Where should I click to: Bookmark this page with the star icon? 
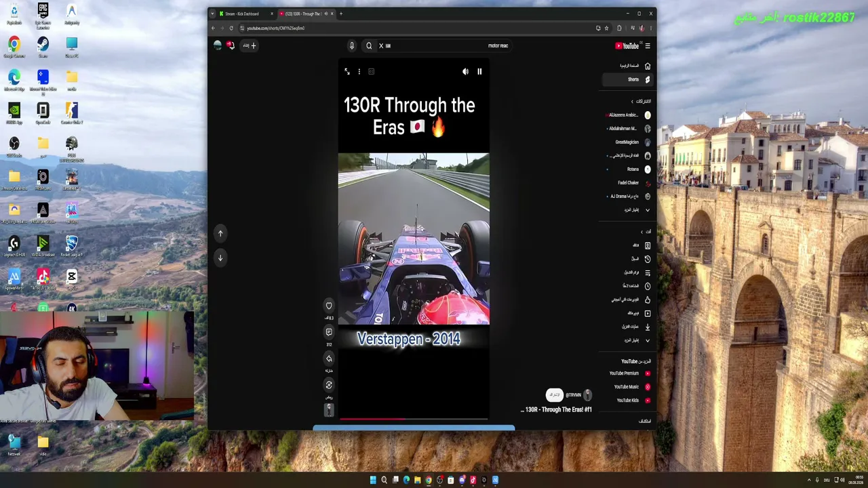606,28
